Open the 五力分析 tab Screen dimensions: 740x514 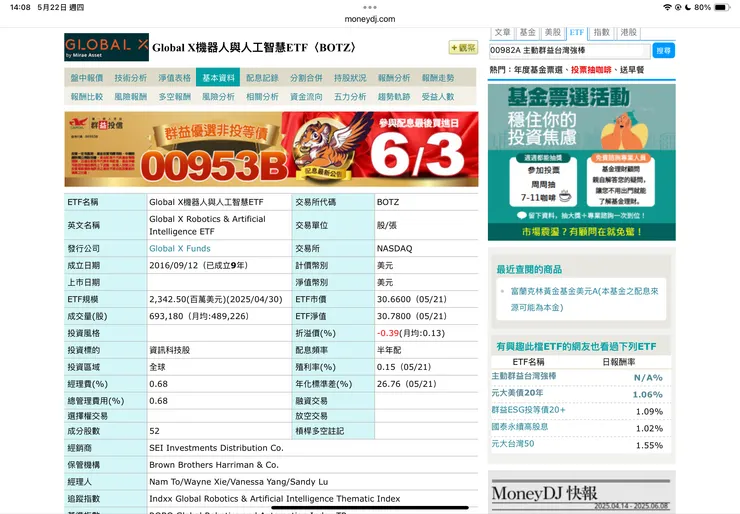coord(350,97)
